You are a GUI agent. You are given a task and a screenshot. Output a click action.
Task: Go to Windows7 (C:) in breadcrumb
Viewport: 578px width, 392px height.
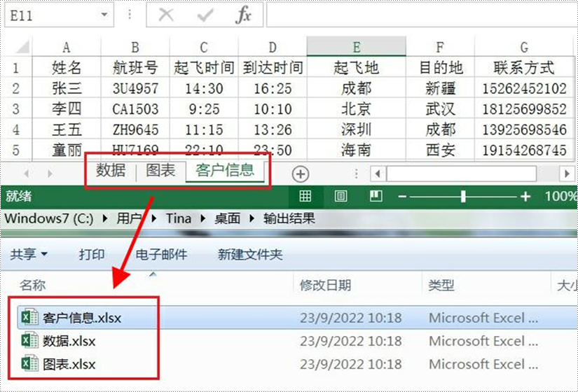48,218
